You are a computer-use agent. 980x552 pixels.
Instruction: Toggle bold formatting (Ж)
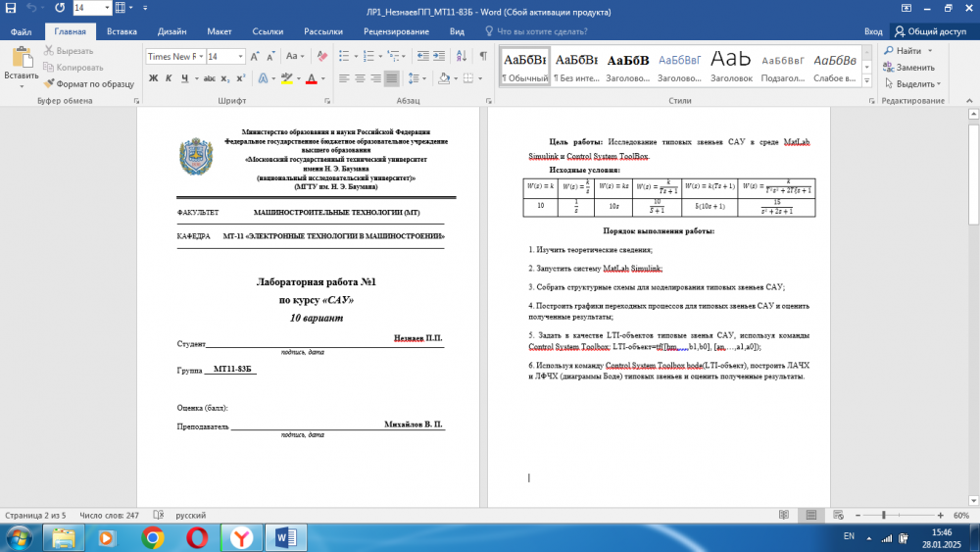[x=154, y=78]
